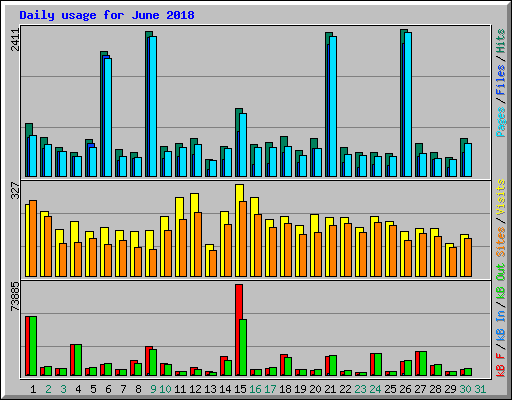Click the orange sites bar for day 1
The height and width of the screenshot is (400, 512).
click(x=33, y=238)
